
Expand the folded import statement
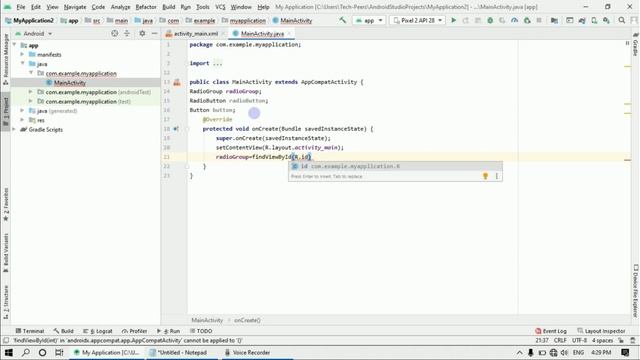point(218,63)
